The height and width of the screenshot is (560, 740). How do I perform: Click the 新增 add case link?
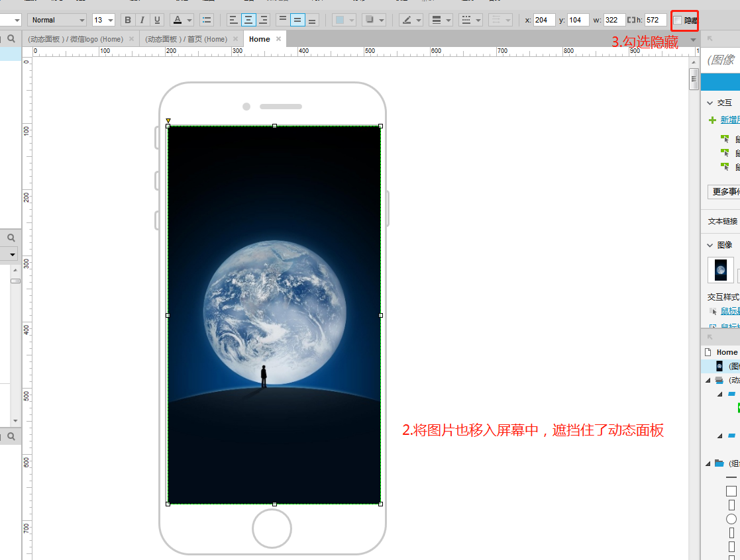point(729,120)
